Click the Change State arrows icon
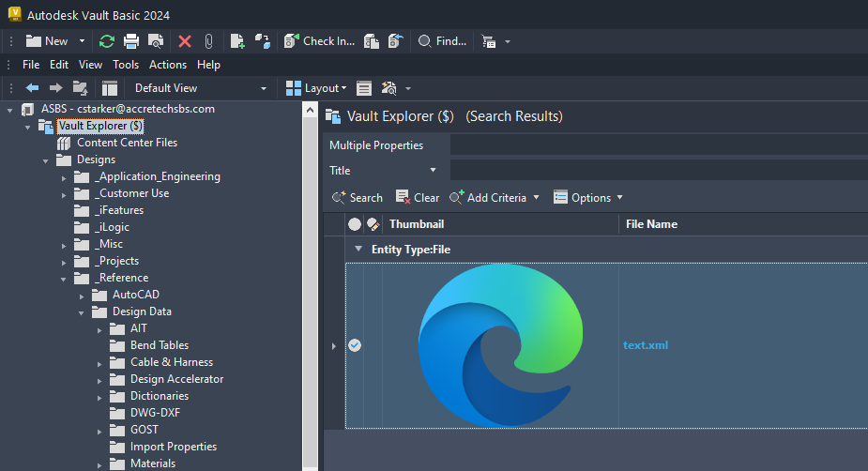This screenshot has width=868, height=471. (x=263, y=41)
